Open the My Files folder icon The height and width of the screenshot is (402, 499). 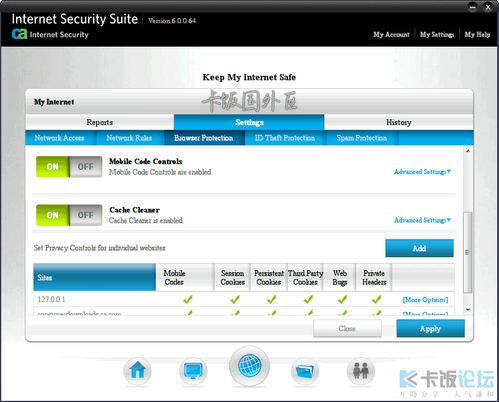coord(305,371)
